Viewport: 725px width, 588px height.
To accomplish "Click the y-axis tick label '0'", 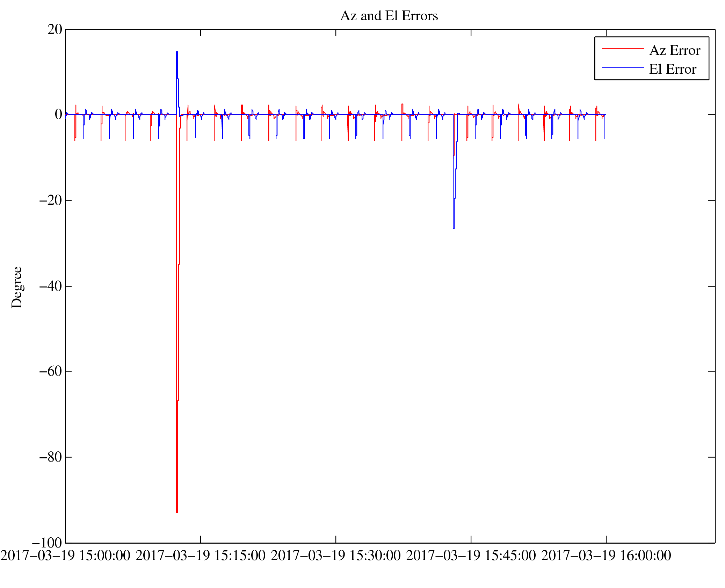I will (x=59, y=114).
